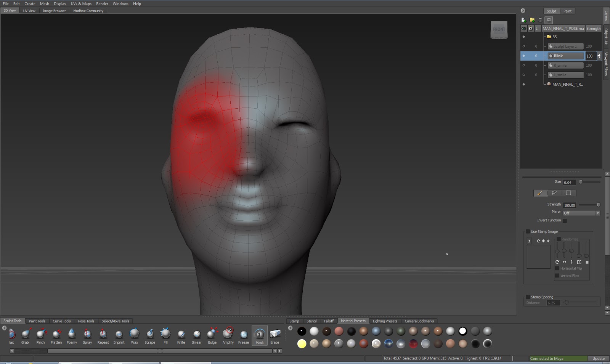The height and width of the screenshot is (364, 610).
Task: Select the Wax sculpt tool
Action: tap(134, 335)
